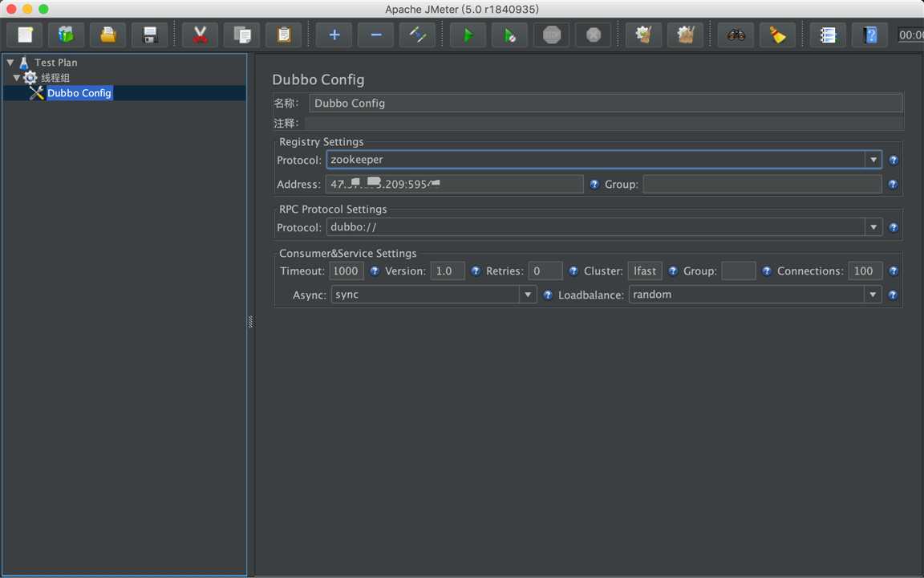This screenshot has height=578, width=924.
Task: Start the test with green play icon
Action: tap(468, 35)
